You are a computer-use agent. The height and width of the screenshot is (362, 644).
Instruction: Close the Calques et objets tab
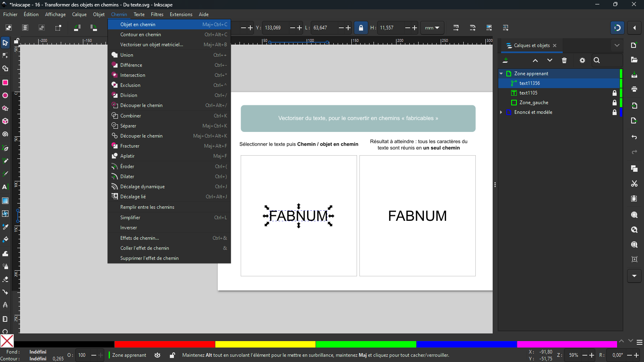(555, 45)
